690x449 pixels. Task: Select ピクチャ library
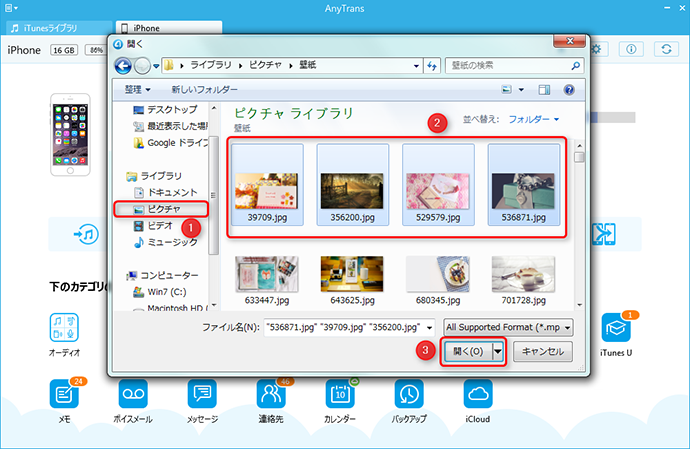pyautogui.click(x=161, y=209)
